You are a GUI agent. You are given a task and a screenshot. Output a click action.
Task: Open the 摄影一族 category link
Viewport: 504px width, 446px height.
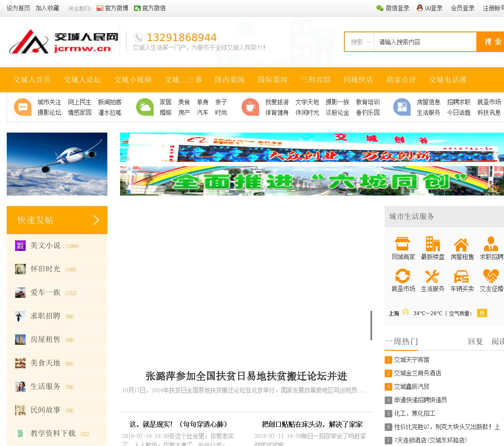(x=338, y=102)
